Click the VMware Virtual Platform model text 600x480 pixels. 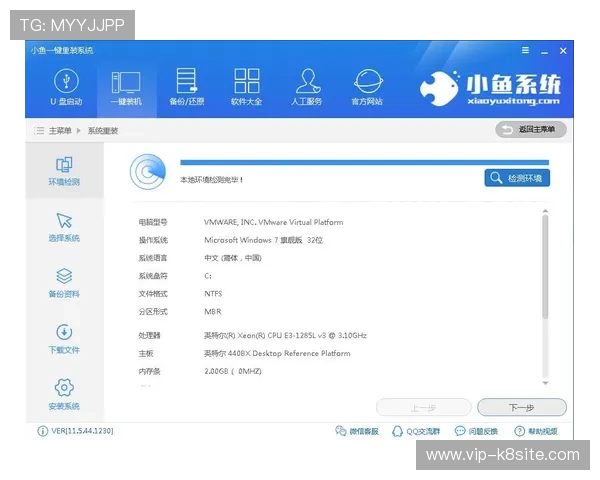click(274, 222)
